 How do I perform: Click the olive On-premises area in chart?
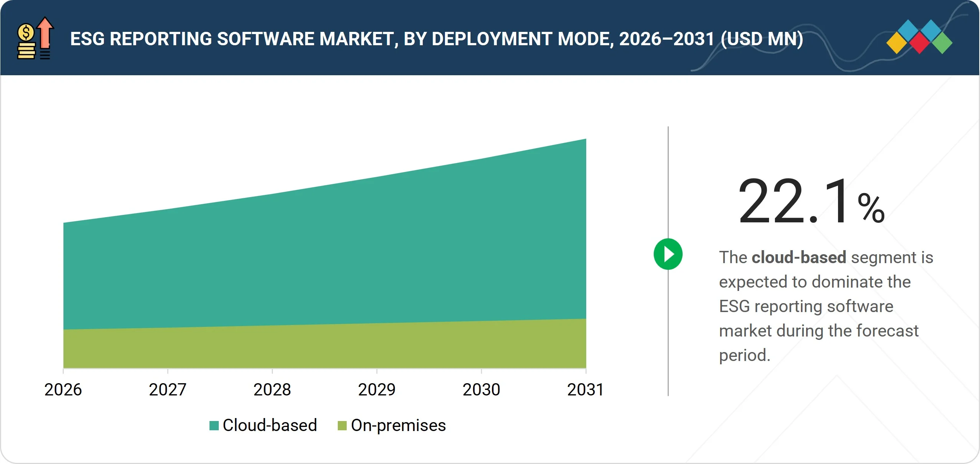click(324, 347)
